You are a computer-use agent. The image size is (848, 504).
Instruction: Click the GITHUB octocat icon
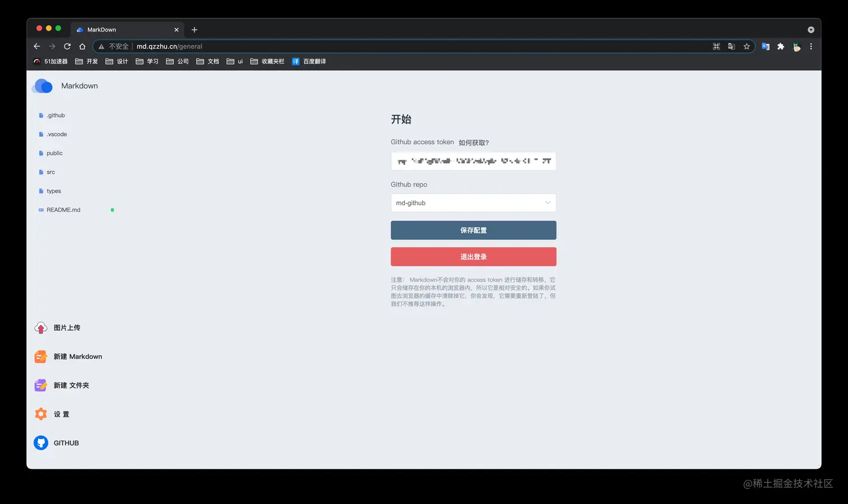coord(41,443)
